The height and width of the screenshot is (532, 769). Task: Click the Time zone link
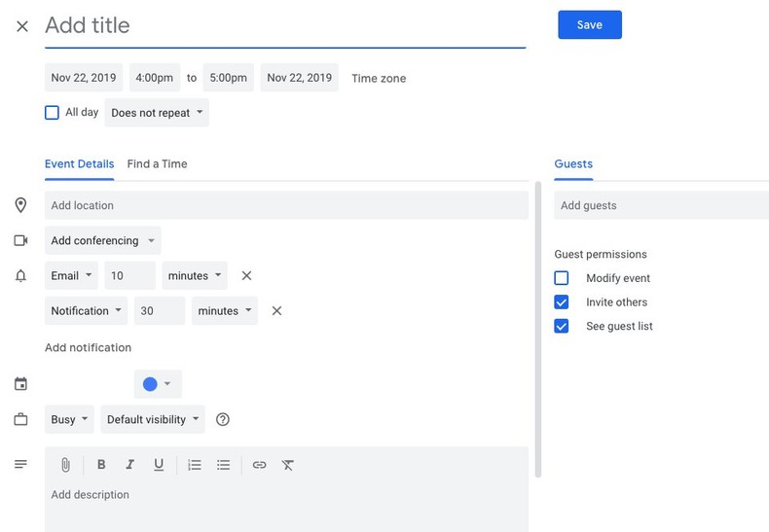coord(379,79)
